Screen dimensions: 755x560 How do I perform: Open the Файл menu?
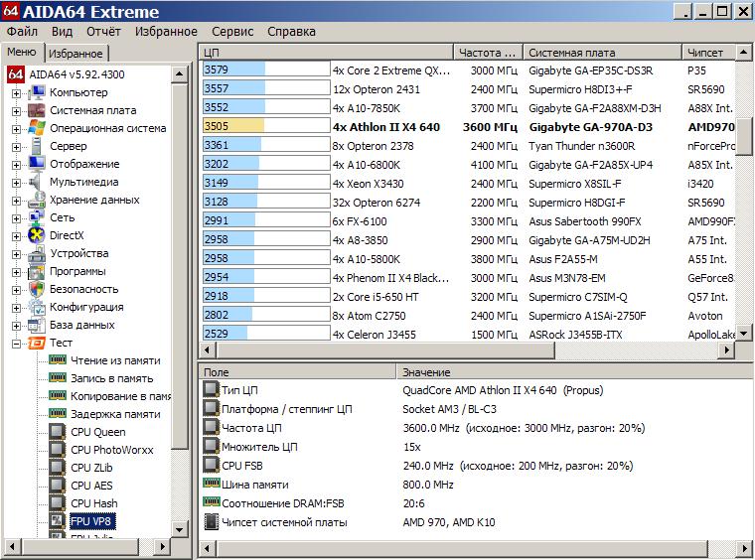(22, 31)
